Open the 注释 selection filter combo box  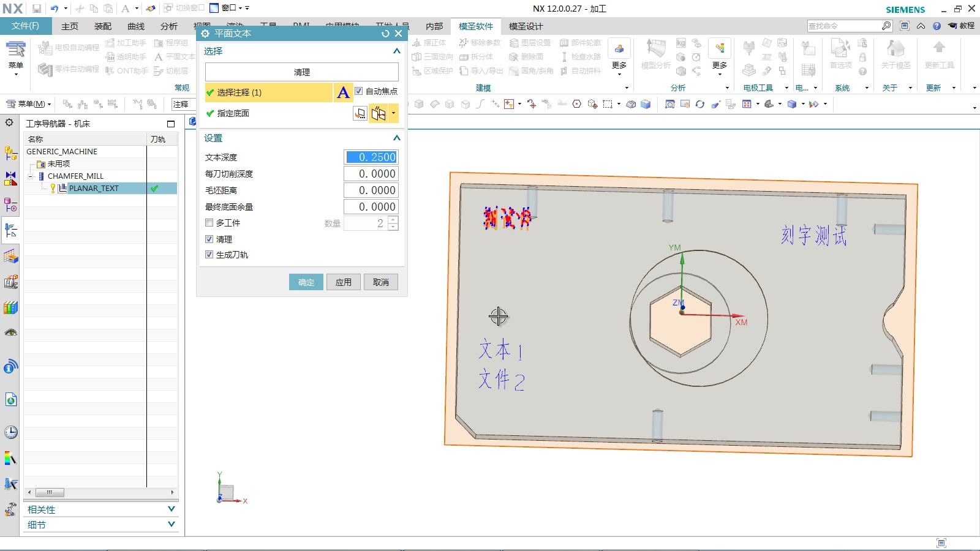point(183,105)
